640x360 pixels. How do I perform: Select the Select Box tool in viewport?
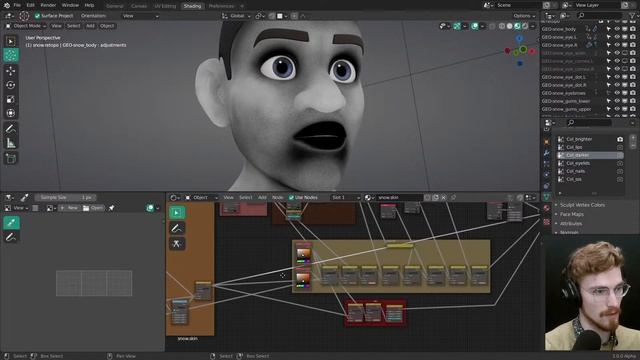pyautogui.click(x=11, y=41)
